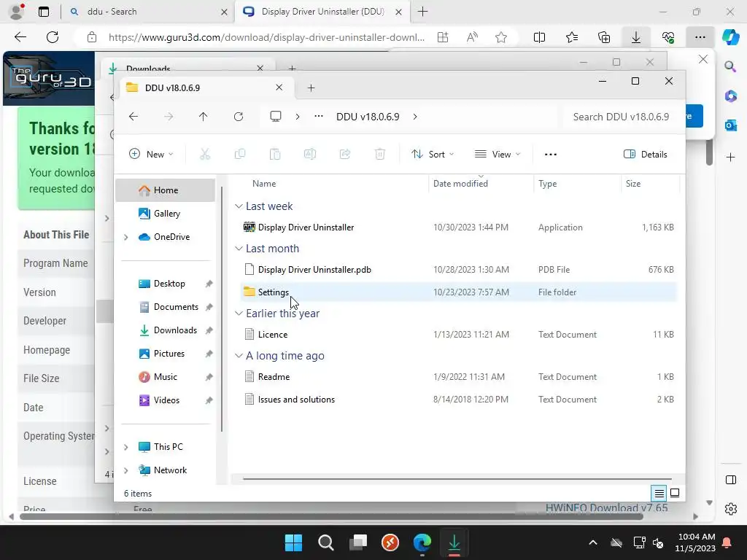Go up one folder level in Explorer
Screen dimensions: 747x560
tap(203, 117)
